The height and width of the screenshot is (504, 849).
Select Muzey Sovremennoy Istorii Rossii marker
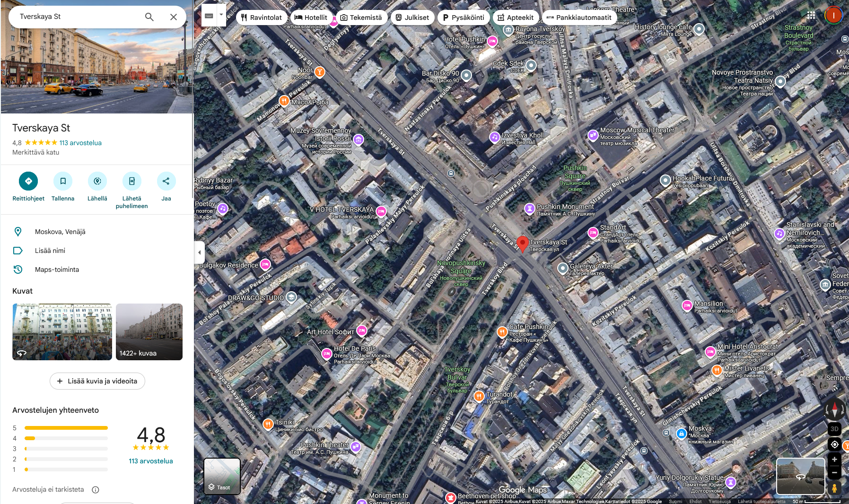point(359,139)
